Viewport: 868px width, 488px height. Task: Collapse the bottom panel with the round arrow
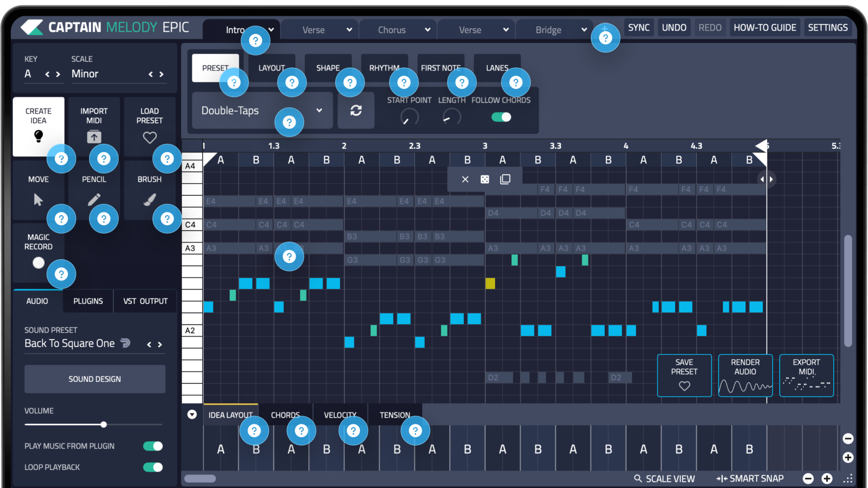coord(192,414)
